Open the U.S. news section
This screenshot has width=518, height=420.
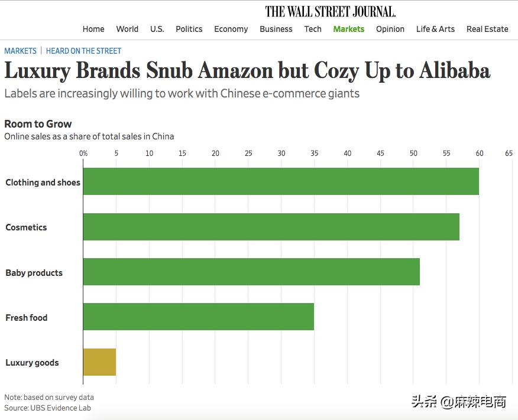pos(157,29)
